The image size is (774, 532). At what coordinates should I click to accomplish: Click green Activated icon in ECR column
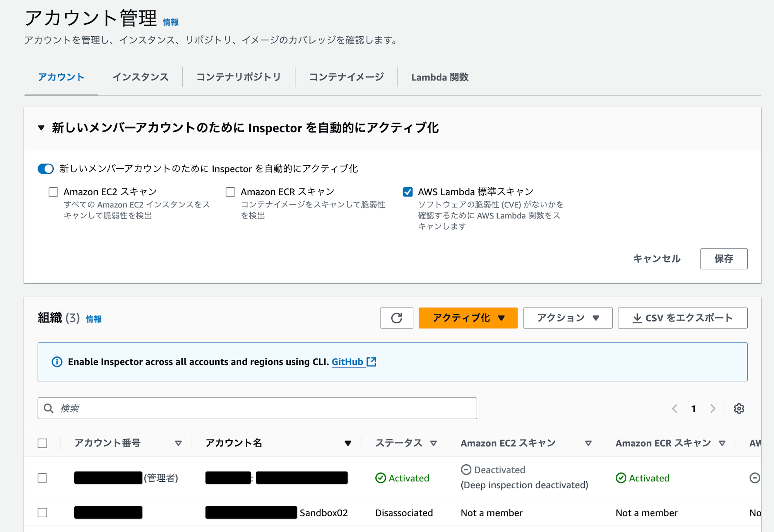coord(621,478)
